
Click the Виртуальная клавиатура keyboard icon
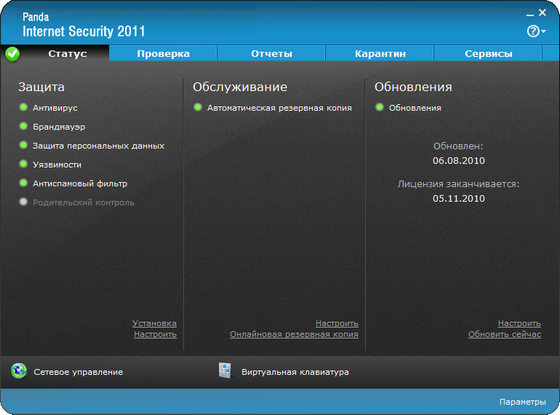point(225,370)
